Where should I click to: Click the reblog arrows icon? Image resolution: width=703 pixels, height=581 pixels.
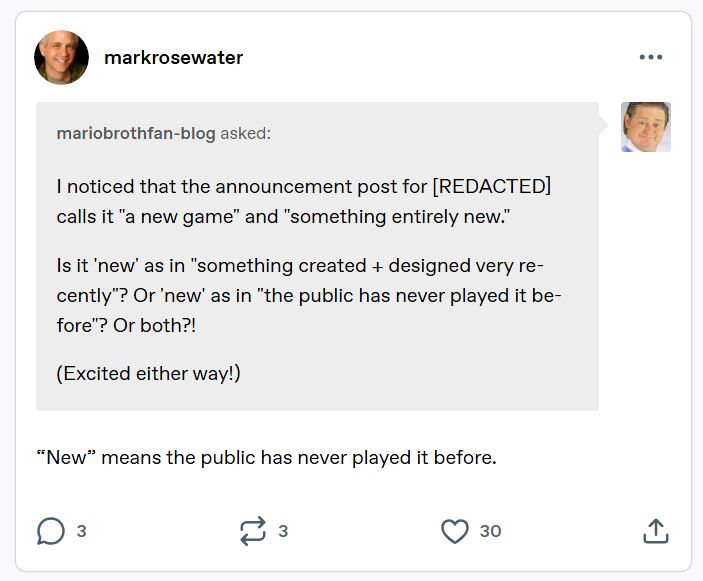coord(253,531)
